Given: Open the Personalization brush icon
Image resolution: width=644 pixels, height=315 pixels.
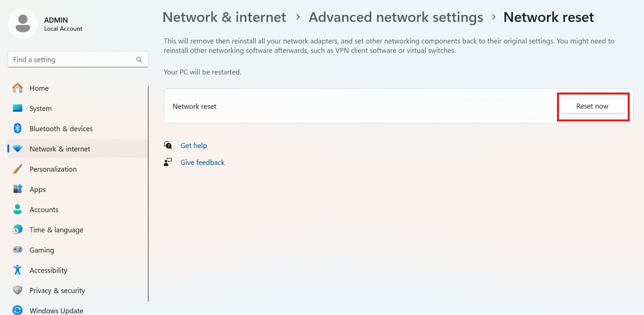Looking at the screenshot, I should point(17,169).
